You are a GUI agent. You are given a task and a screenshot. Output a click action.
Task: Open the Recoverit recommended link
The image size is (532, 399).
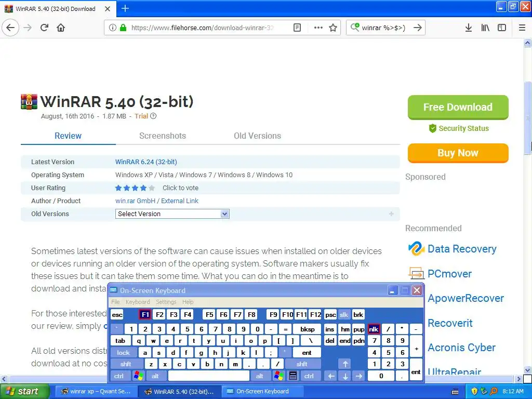click(450, 323)
